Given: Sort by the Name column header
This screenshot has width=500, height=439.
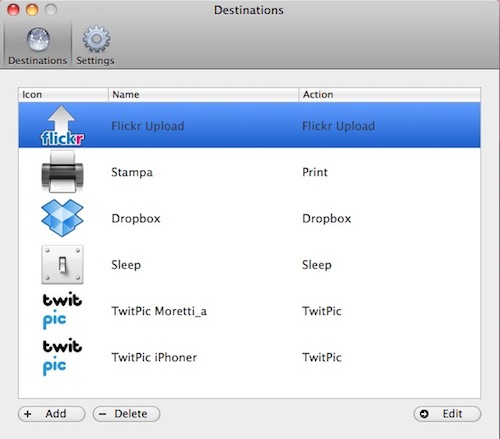Looking at the screenshot, I should click(x=203, y=95).
